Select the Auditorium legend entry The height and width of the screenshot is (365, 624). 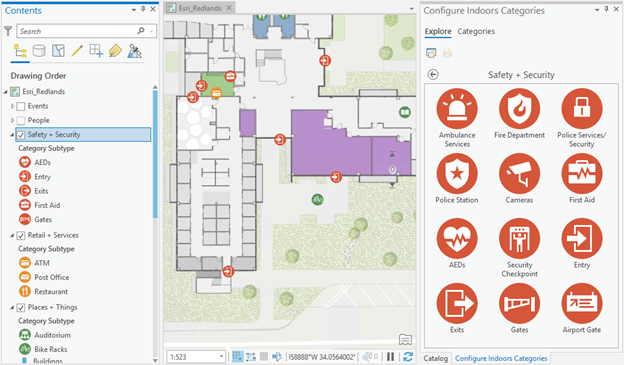click(52, 335)
